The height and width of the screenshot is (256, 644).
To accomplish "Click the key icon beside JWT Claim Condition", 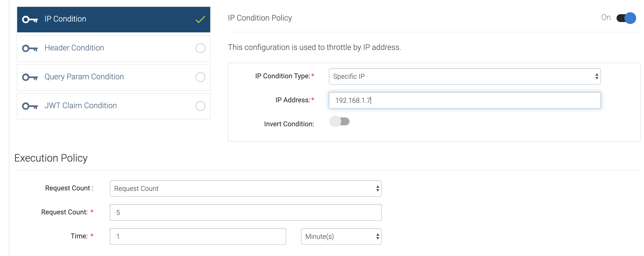I will (30, 106).
